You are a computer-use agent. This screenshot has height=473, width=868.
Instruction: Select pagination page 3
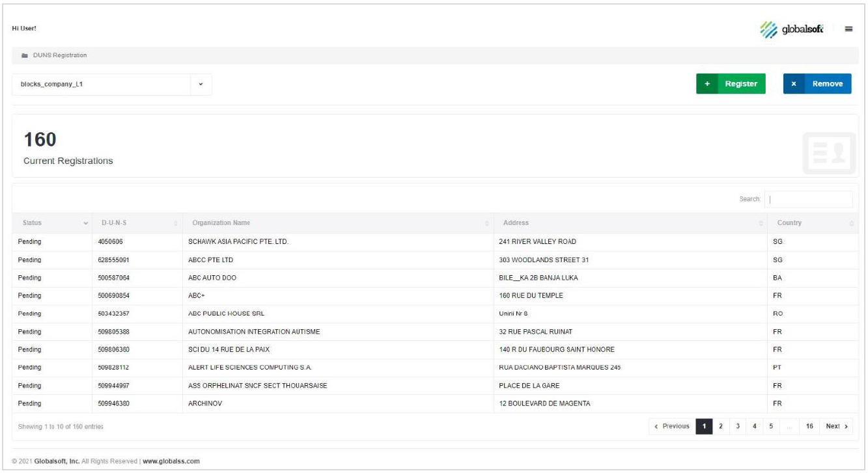click(x=738, y=427)
